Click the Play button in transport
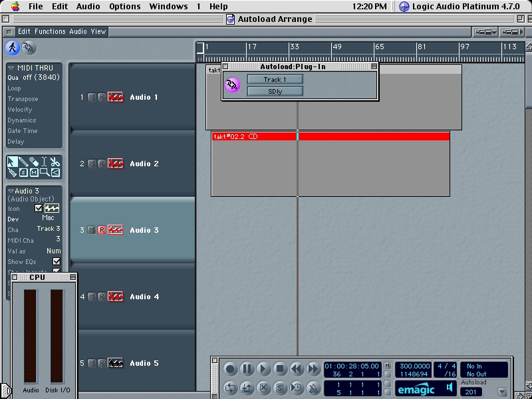This screenshot has height=399, width=532. click(x=263, y=369)
